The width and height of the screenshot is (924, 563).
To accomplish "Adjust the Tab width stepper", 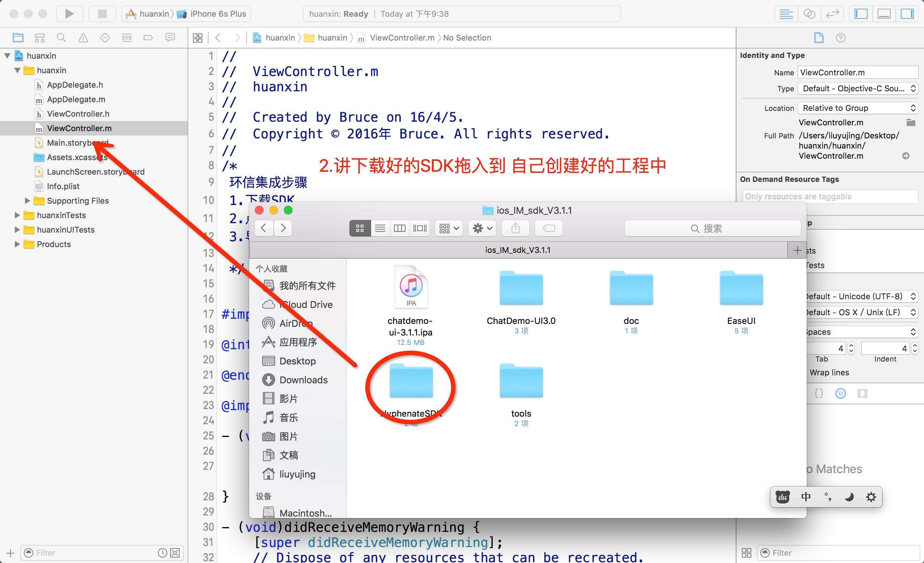I will tap(851, 348).
